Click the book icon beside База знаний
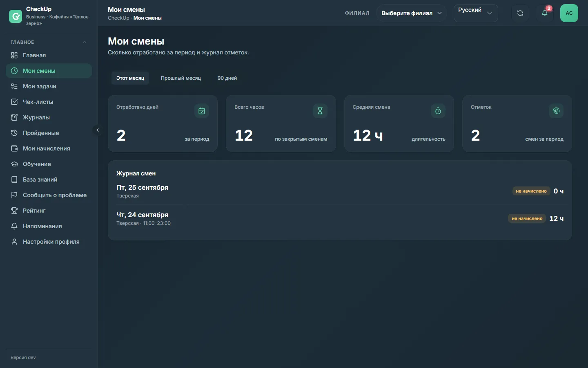The height and width of the screenshot is (368, 588). 14,180
